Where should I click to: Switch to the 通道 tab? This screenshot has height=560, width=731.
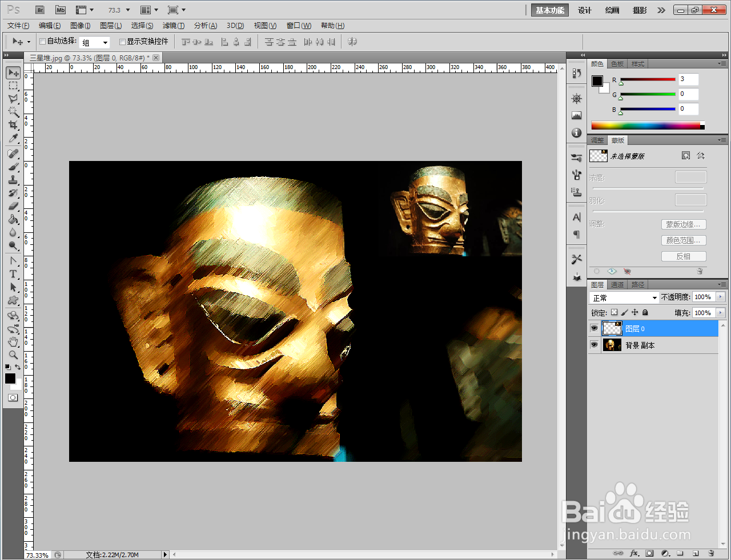tap(617, 284)
